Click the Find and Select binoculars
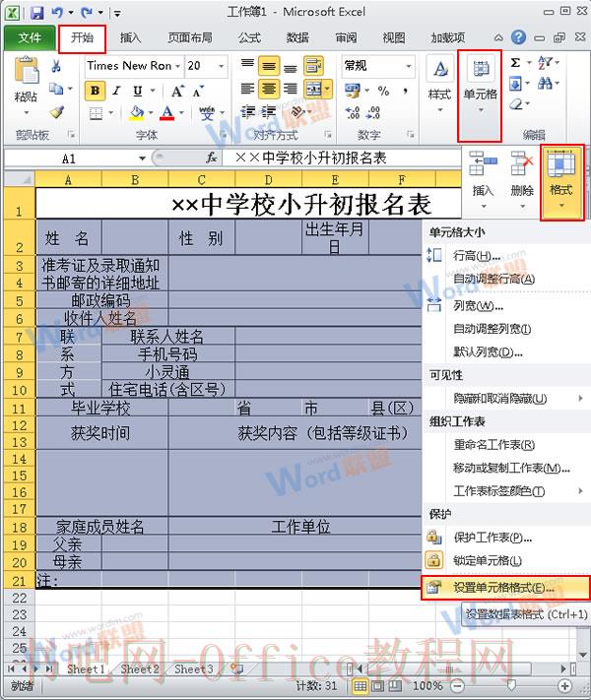 (x=545, y=83)
